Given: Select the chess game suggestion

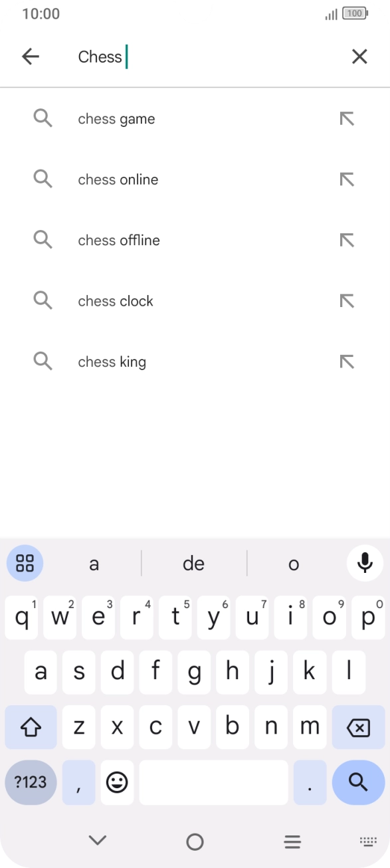Looking at the screenshot, I should point(116,118).
